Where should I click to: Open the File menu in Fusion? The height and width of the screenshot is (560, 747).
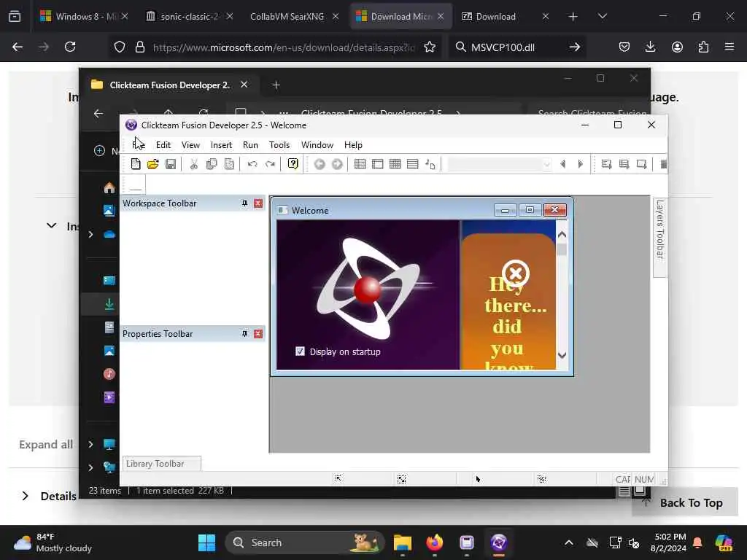point(139,145)
